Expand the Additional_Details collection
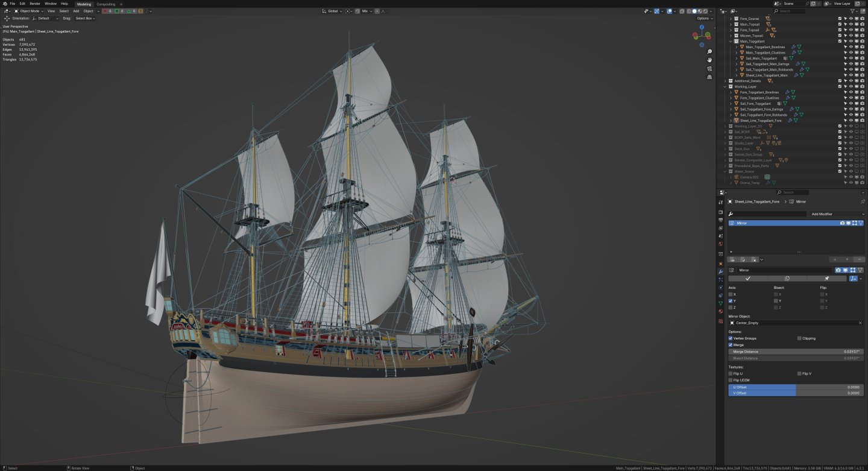This screenshot has width=868, height=471. (x=726, y=81)
